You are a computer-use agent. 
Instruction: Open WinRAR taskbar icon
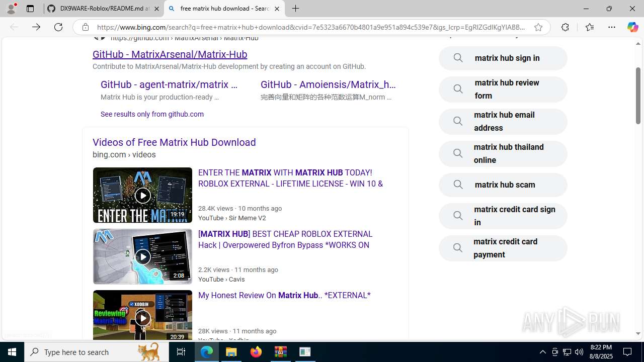(280, 352)
